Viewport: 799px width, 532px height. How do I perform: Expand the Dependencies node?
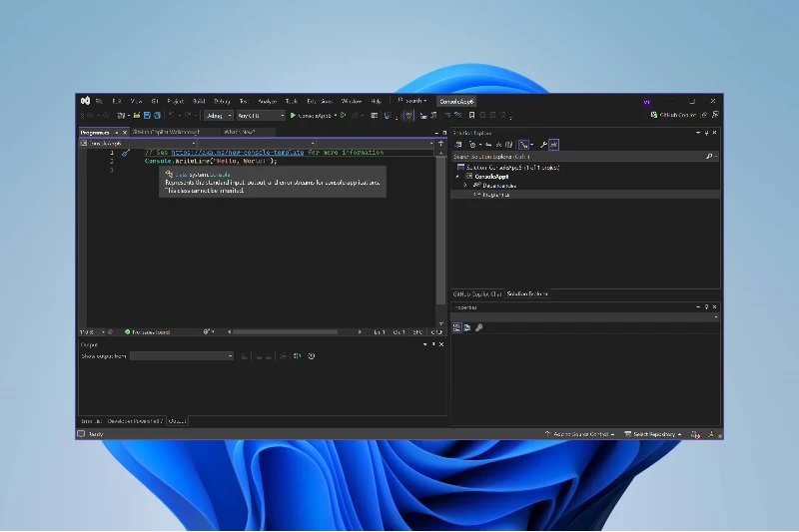click(465, 186)
